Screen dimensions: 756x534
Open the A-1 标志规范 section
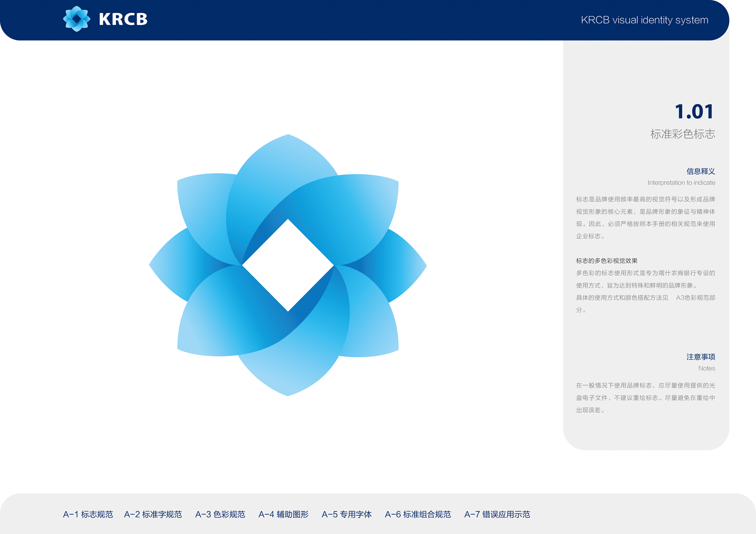88,514
